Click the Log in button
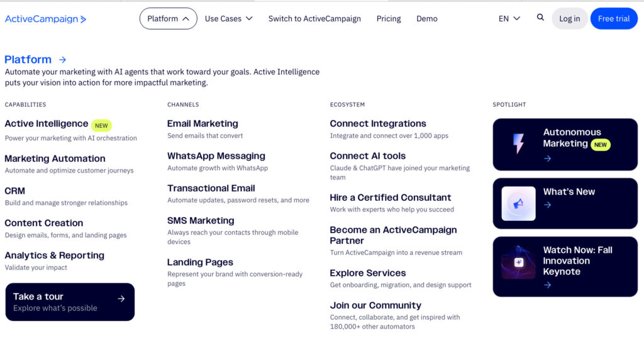Viewport: 644px width, 343px height. pyautogui.click(x=570, y=18)
